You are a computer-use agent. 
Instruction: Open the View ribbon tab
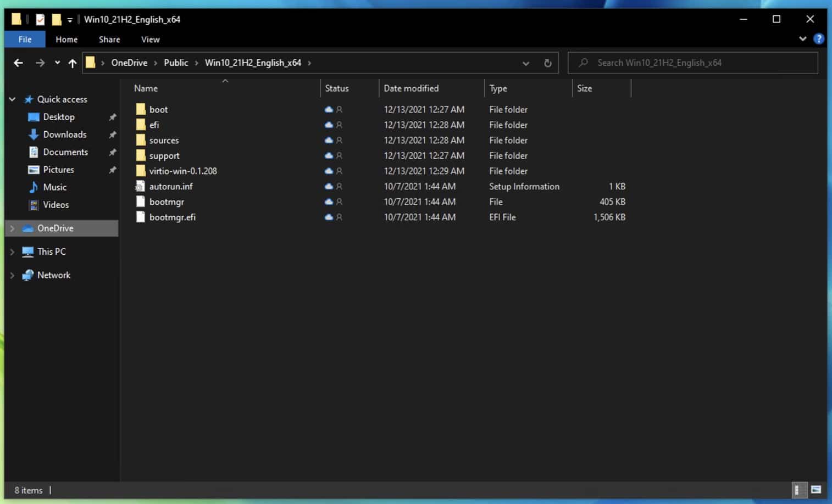coord(150,40)
